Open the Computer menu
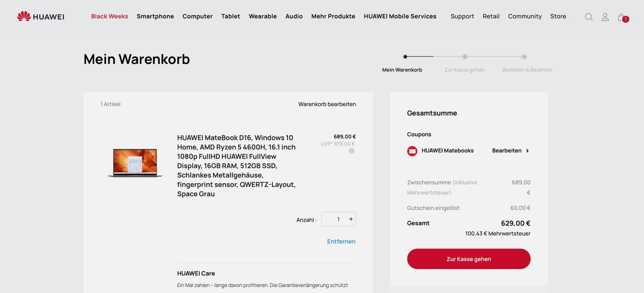Screen dimensions: 644x293 click(x=198, y=16)
